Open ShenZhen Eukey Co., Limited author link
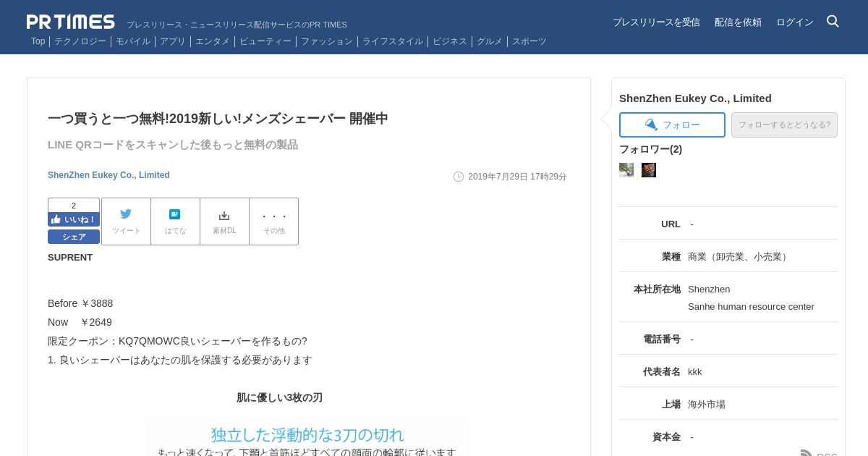Image resolution: width=868 pixels, height=456 pixels. coord(109,175)
